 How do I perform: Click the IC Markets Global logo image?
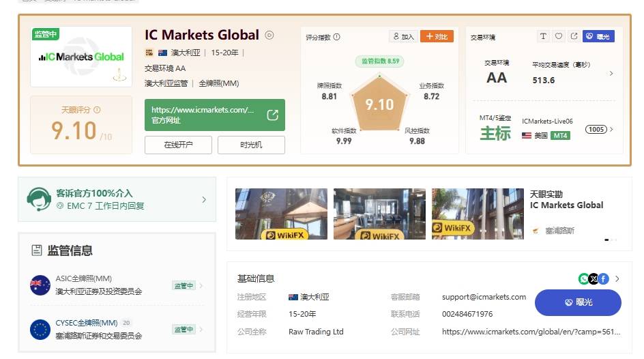click(x=81, y=57)
